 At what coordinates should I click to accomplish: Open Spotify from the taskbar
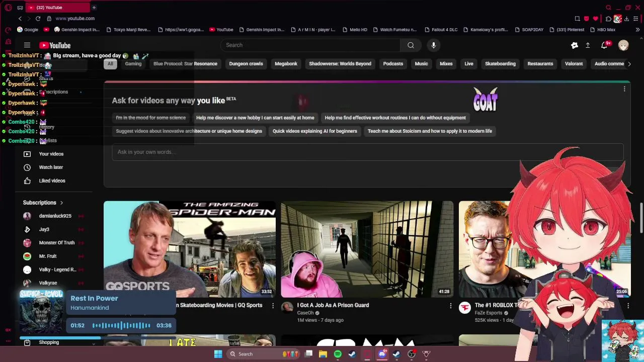pos(338,354)
